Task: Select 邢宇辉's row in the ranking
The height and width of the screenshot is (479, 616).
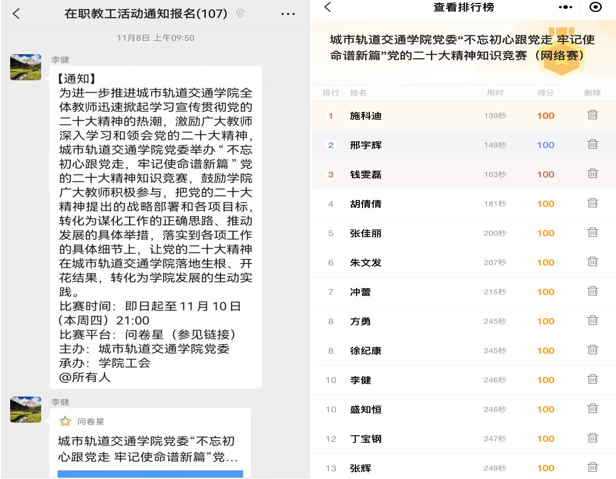Action: point(450,145)
